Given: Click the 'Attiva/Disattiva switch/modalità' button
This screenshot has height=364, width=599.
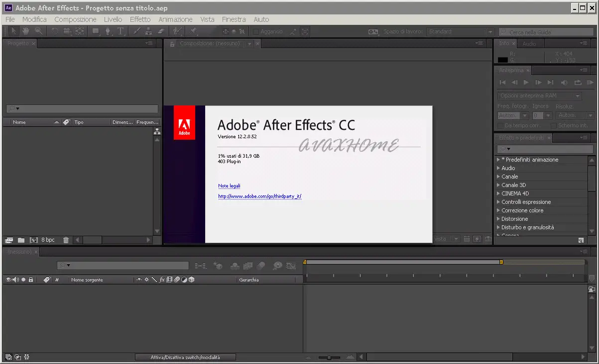Looking at the screenshot, I should tap(185, 357).
